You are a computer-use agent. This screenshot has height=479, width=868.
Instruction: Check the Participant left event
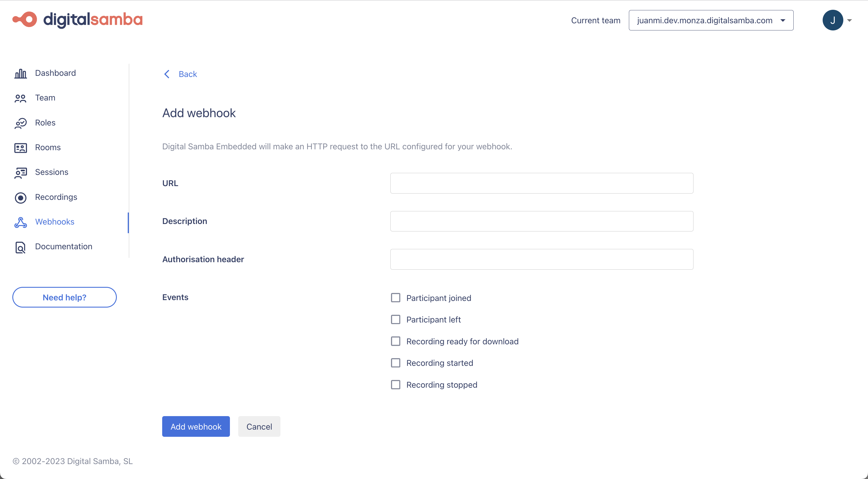tap(396, 320)
